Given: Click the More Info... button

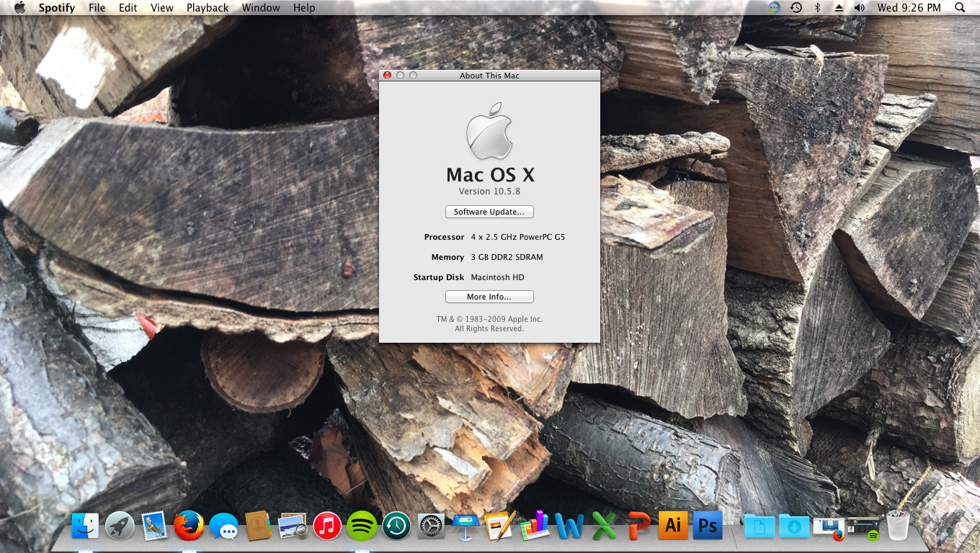Looking at the screenshot, I should coord(489,297).
